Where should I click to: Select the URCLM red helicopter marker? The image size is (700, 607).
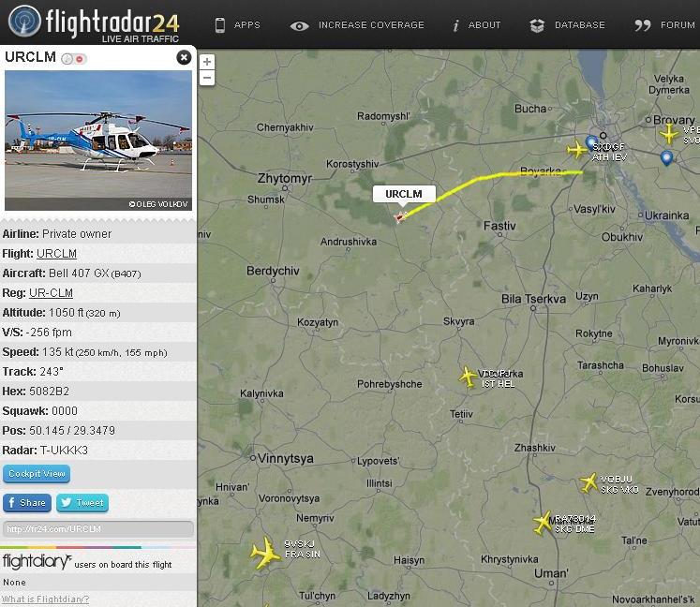[400, 217]
